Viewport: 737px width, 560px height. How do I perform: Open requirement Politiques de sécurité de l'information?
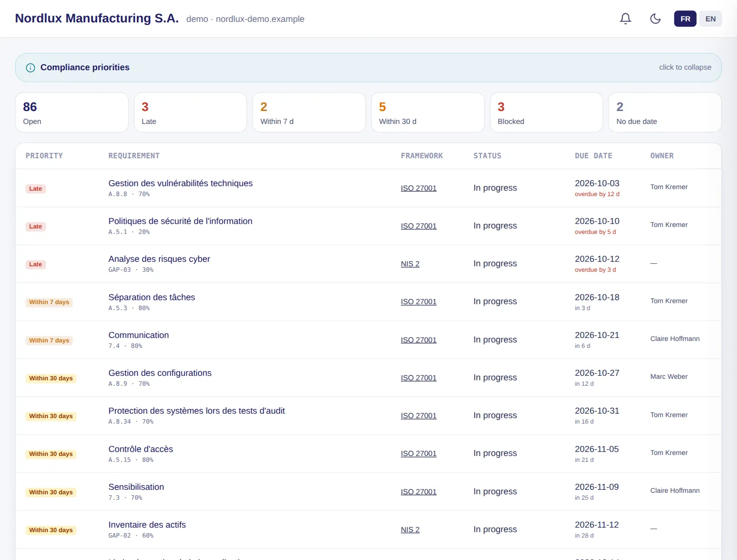(x=180, y=221)
